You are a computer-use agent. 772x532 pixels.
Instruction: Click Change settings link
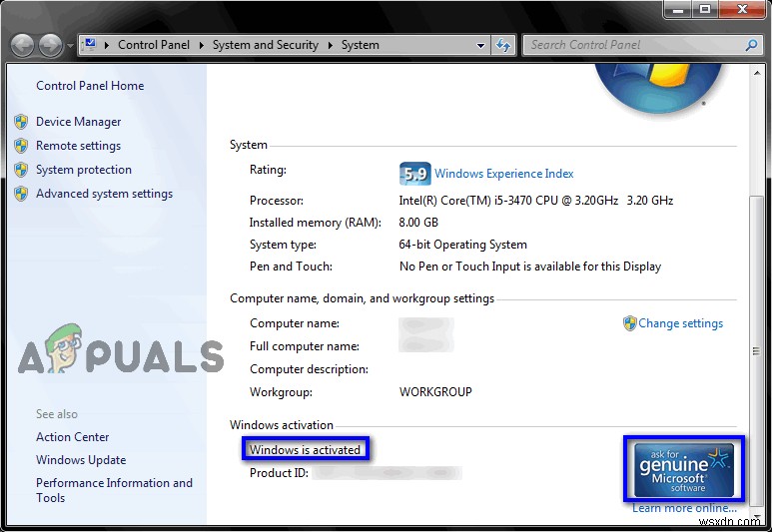pyautogui.click(x=680, y=323)
